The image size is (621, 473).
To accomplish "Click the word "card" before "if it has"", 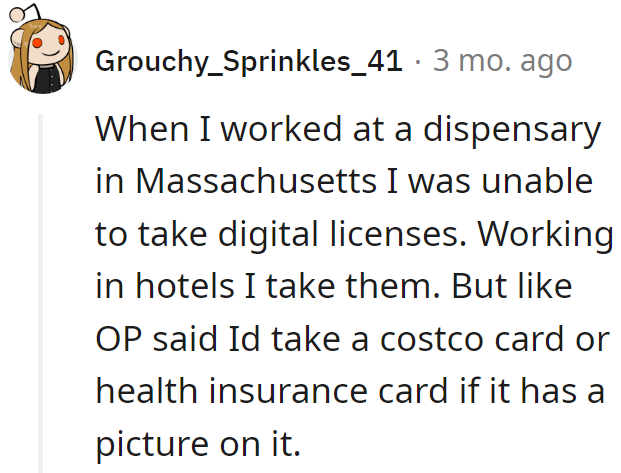I will [413, 391].
